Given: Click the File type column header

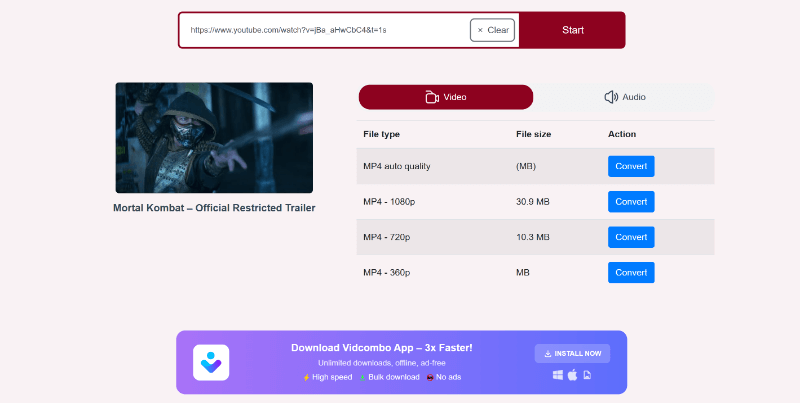Looking at the screenshot, I should point(382,134).
